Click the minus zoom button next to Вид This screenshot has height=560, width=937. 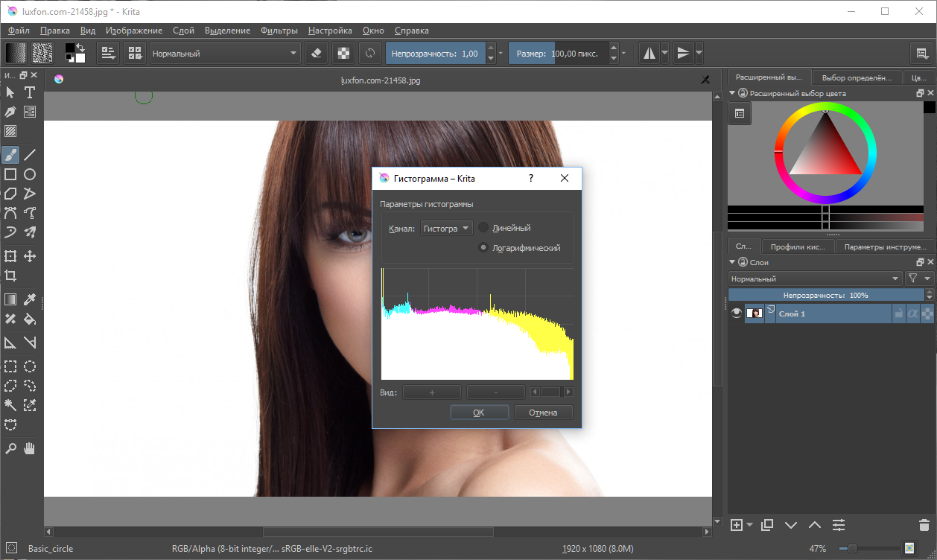(496, 392)
